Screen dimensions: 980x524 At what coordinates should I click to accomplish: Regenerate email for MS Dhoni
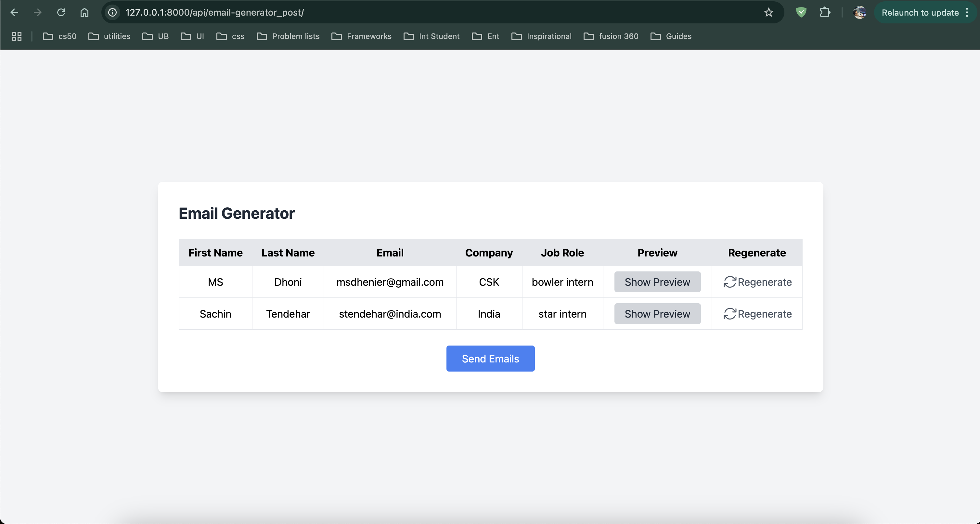pos(757,282)
